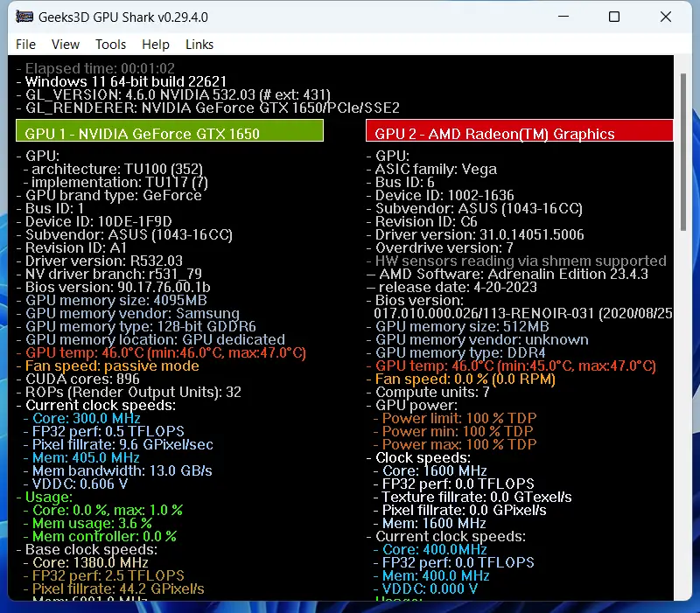
Task: Maximize the GPU Shark window
Action: click(614, 17)
